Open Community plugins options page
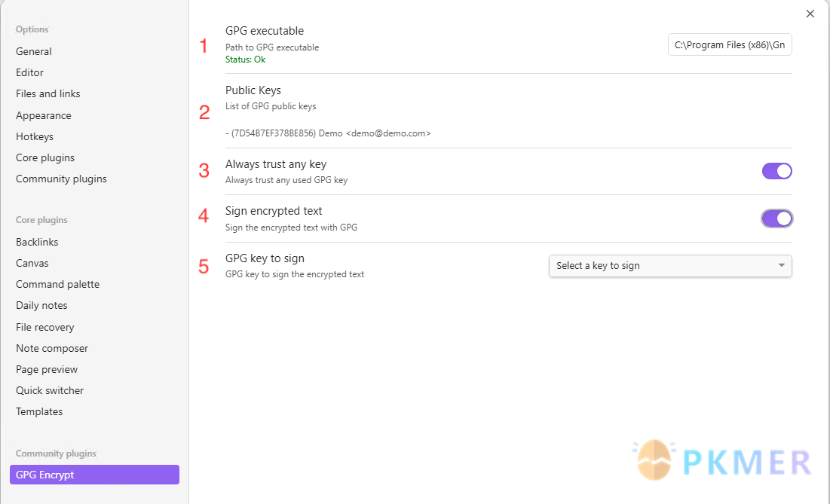Image resolution: width=830 pixels, height=504 pixels. tap(61, 179)
